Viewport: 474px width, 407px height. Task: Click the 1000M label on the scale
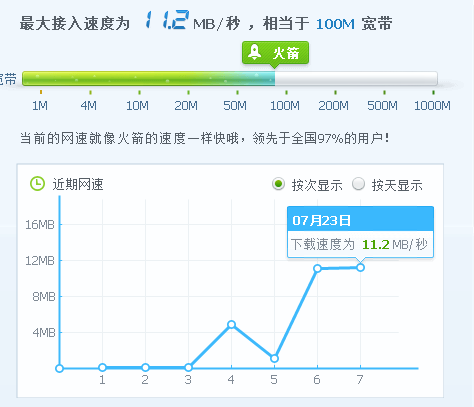point(432,105)
